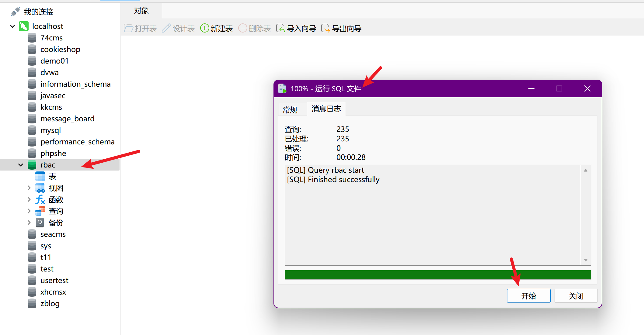Click the localhost connection icon
The height and width of the screenshot is (335, 644).
coord(24,26)
